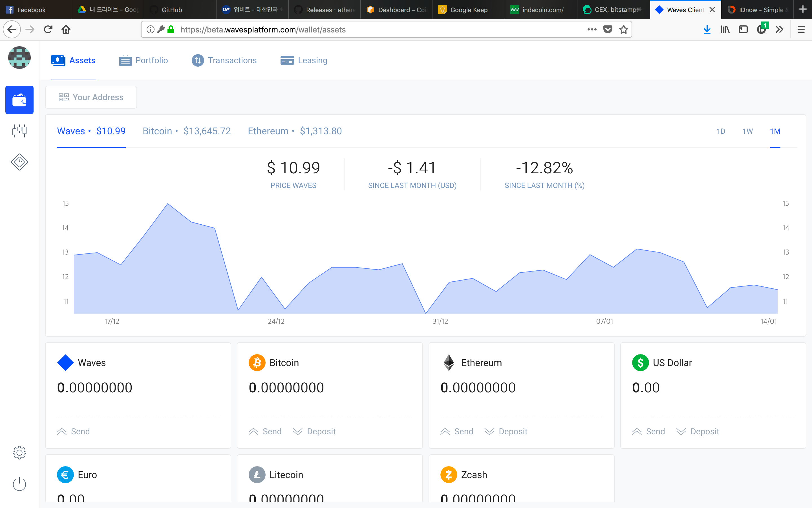Bookmark this page with the star icon
Viewport: 812px width, 508px height.
coord(623,30)
